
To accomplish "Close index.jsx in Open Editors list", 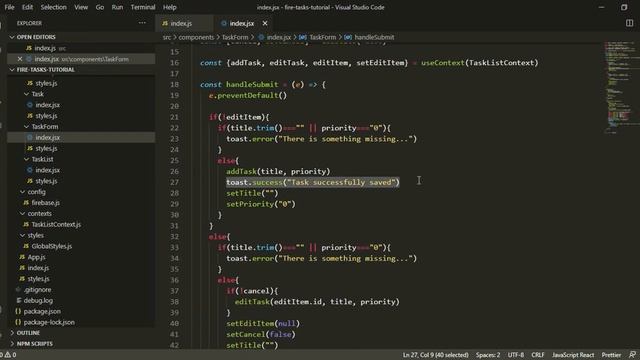I will tap(20, 59).
